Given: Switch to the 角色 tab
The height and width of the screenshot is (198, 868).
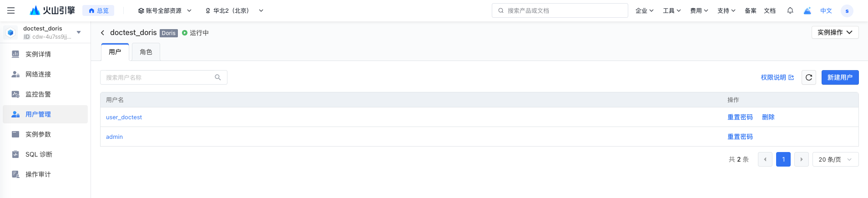Looking at the screenshot, I should (x=146, y=52).
